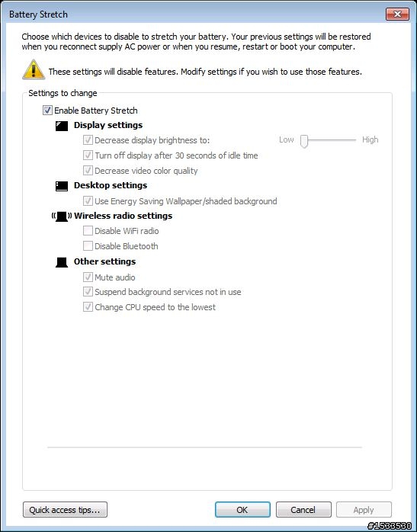Toggle Suspend background services not in use

click(88, 291)
